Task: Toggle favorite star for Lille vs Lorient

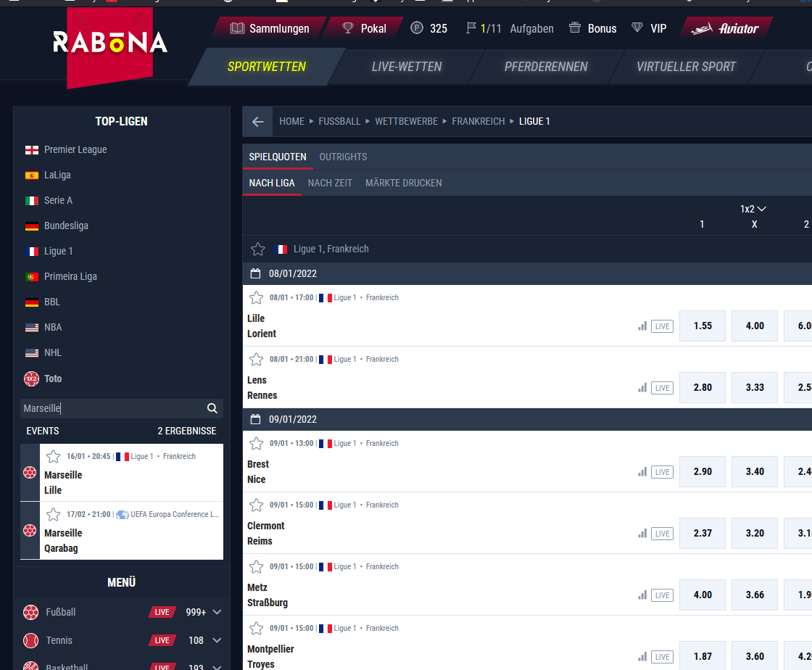Action: pyautogui.click(x=257, y=298)
